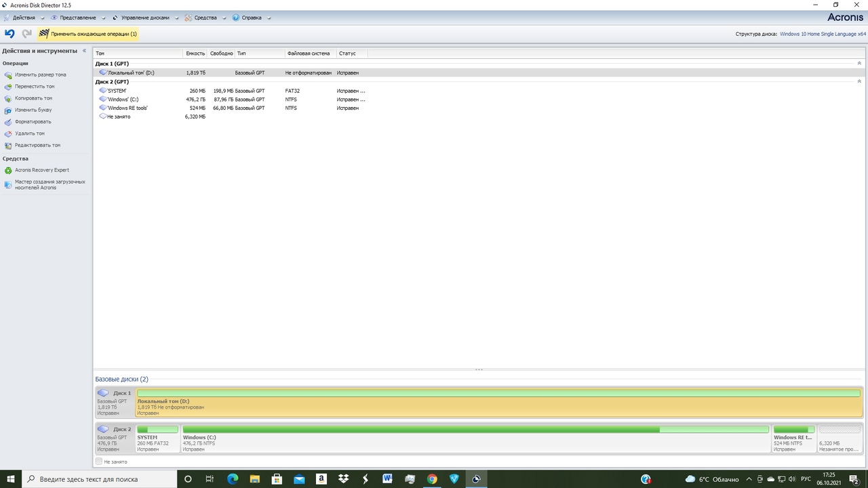
Task: Open the disk structure dropdown Windows 10 Home
Action: [x=823, y=34]
